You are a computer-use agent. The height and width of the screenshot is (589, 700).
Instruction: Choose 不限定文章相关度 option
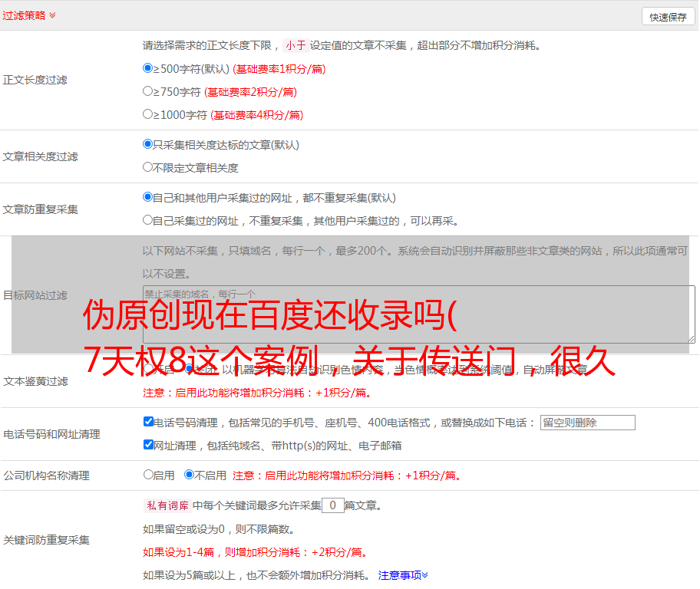tap(148, 167)
